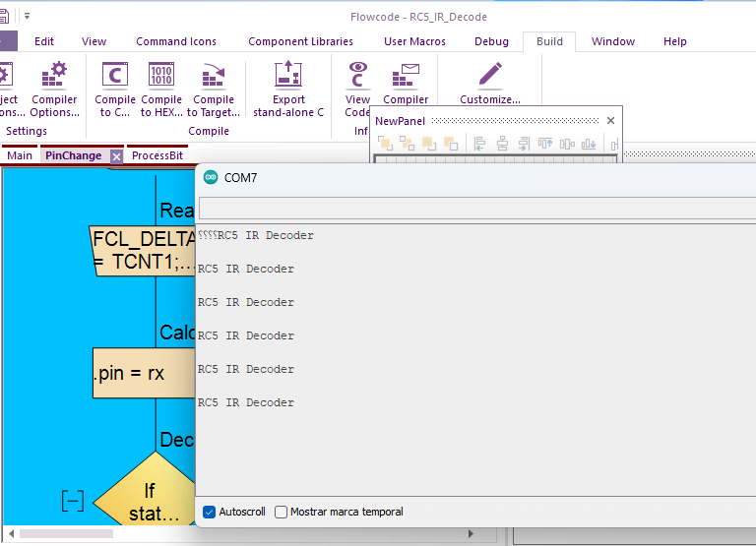The height and width of the screenshot is (546, 756).
Task: Select the FCL_DELTA = TCNT1 code block
Action: click(143, 251)
